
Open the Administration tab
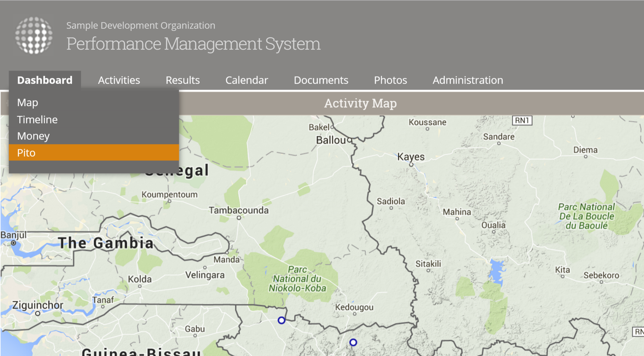point(468,80)
